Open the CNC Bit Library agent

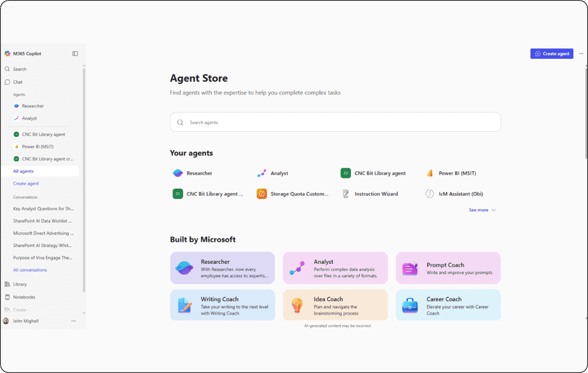[x=375, y=173]
